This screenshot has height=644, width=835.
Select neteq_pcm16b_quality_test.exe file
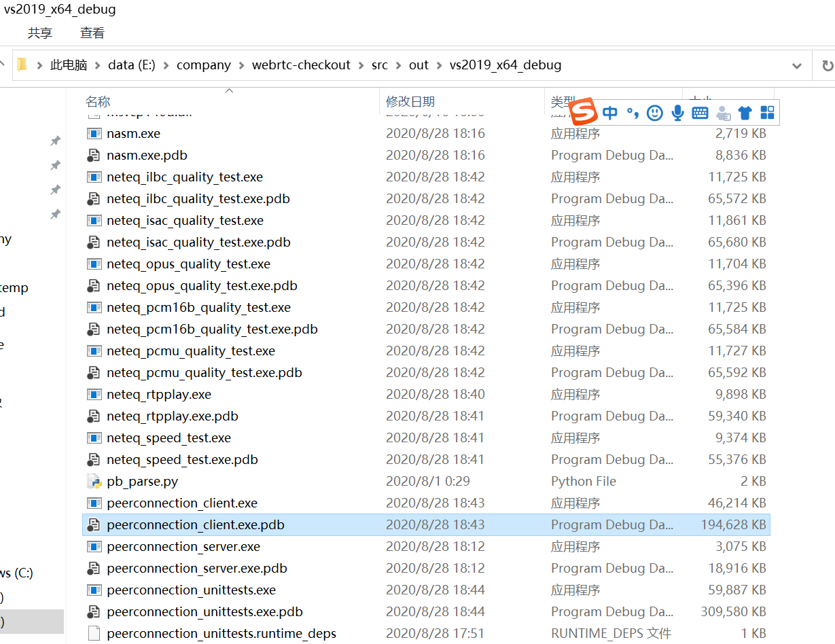[198, 308]
